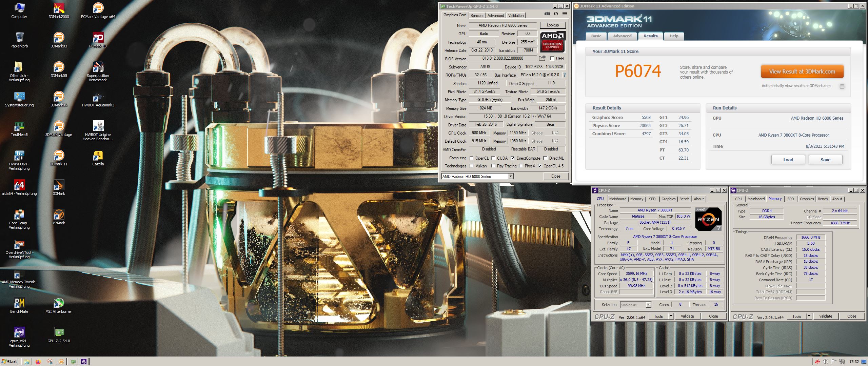Open the 3DMark2000 desktop shortcut
This screenshot has height=366, width=868.
(59, 11)
